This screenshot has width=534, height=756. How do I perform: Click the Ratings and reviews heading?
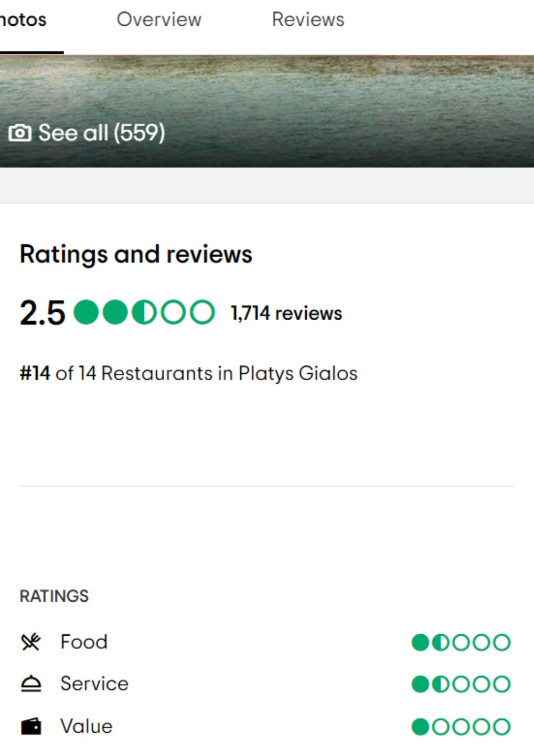pos(136,255)
